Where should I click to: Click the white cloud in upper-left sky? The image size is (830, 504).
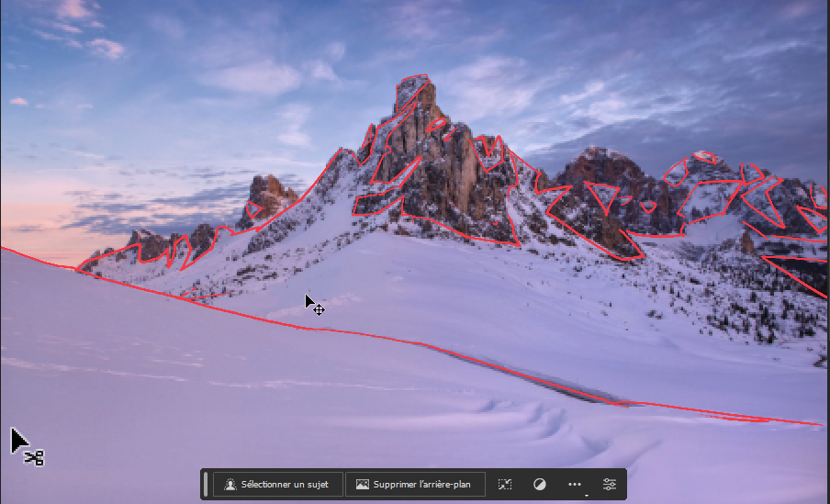[107, 48]
